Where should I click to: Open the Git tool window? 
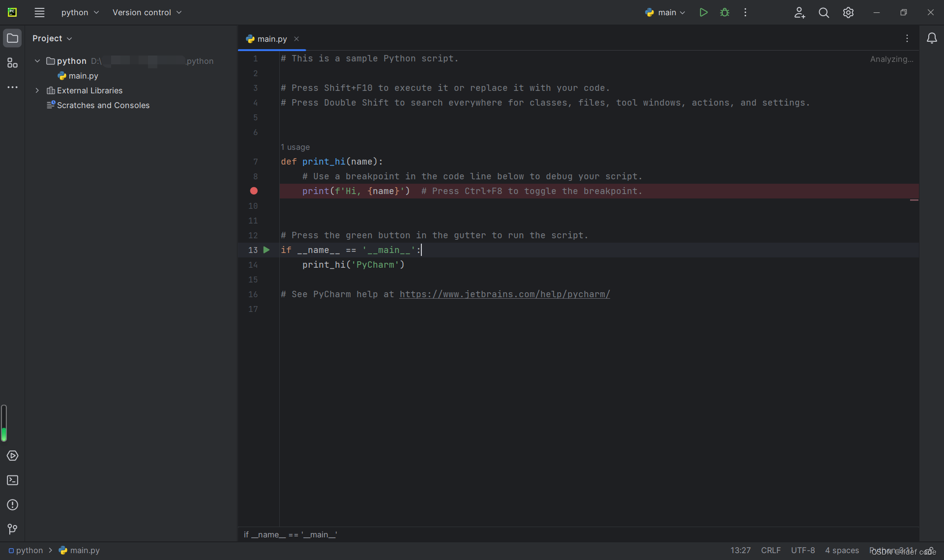(x=12, y=529)
